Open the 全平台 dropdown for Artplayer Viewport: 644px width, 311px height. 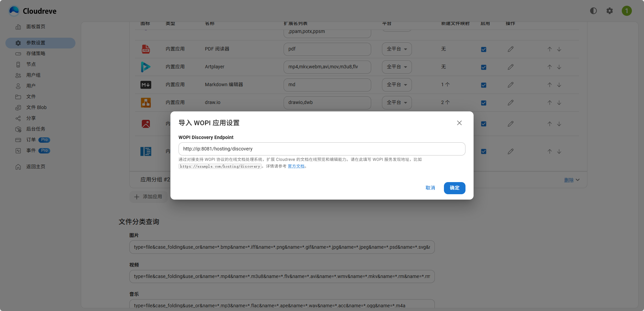pos(396,67)
